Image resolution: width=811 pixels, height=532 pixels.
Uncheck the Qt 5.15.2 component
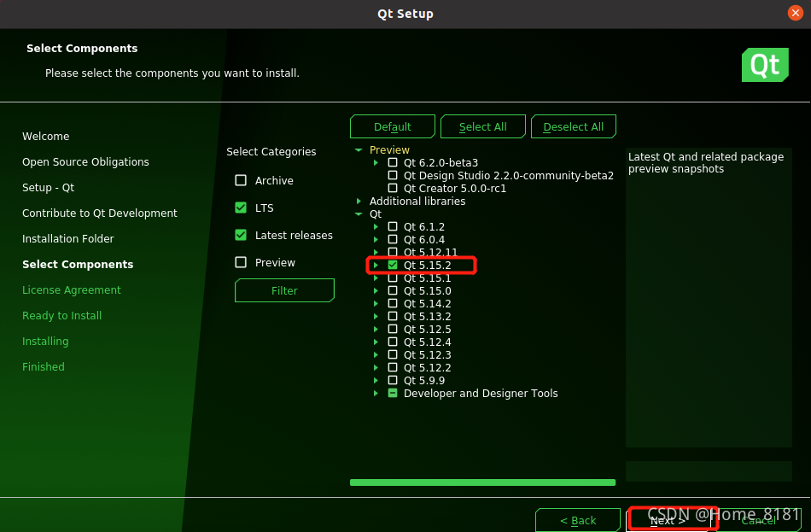coord(393,265)
